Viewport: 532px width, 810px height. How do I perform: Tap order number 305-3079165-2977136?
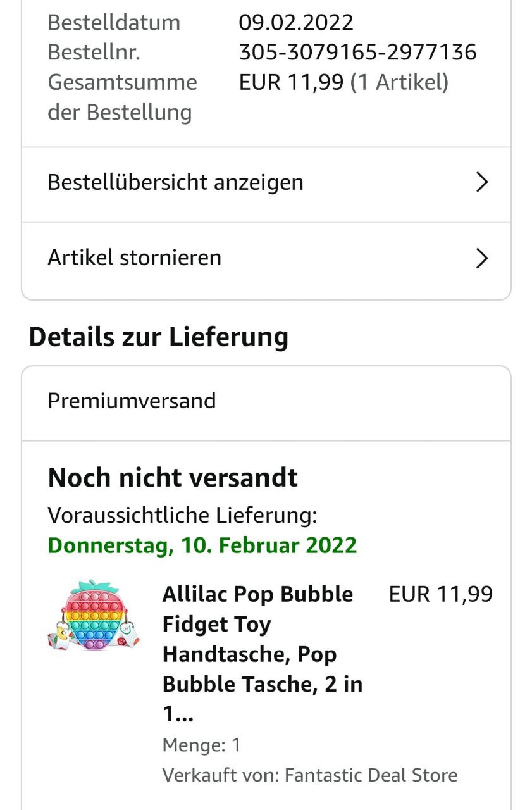pos(357,53)
